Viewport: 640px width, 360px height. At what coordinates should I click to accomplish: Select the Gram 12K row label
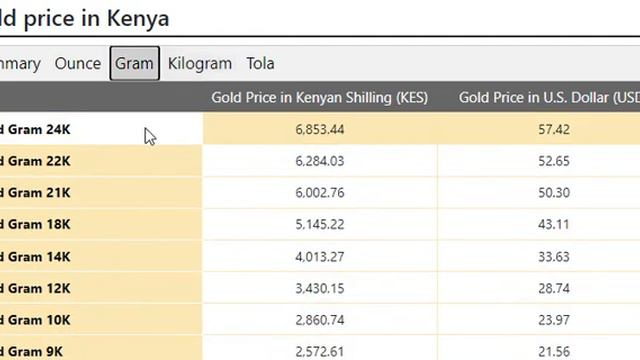pyautogui.click(x=35, y=289)
